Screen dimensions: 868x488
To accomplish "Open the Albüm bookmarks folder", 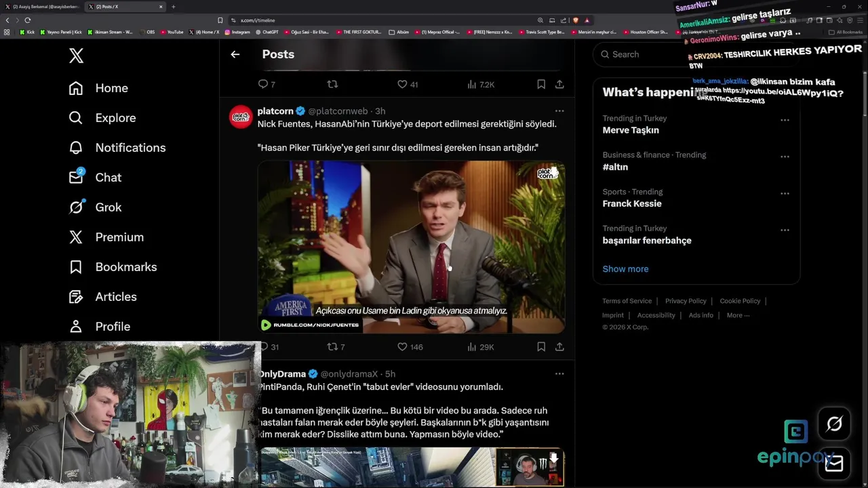I will click(x=399, y=32).
